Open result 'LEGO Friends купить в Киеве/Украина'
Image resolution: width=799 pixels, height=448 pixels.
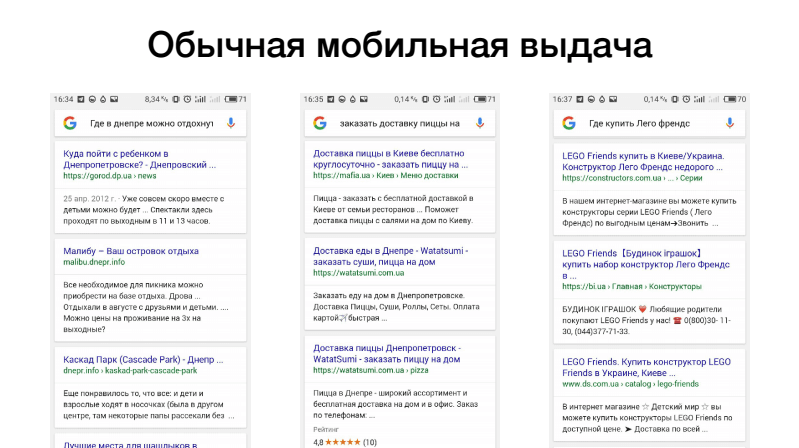643,161
